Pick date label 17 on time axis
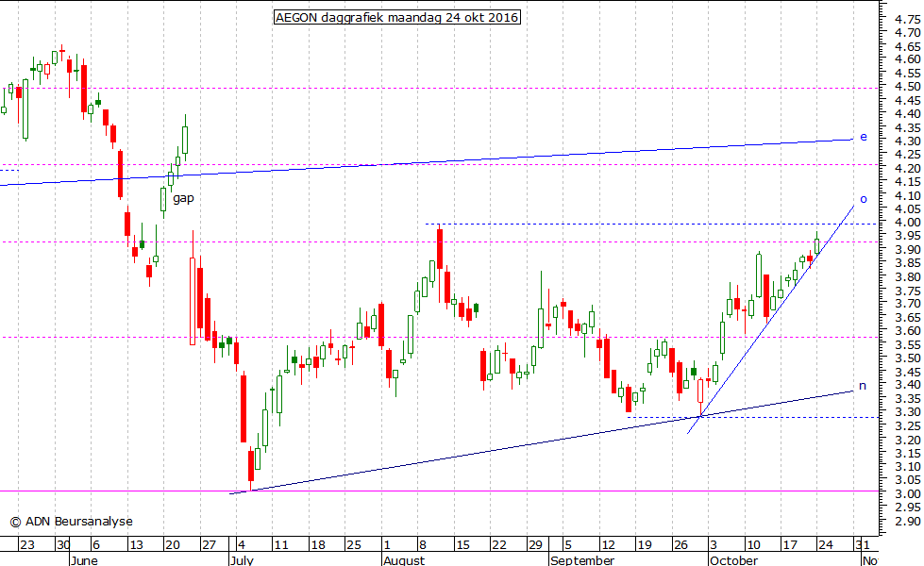Image resolution: width=924 pixels, height=566 pixels. [790, 545]
